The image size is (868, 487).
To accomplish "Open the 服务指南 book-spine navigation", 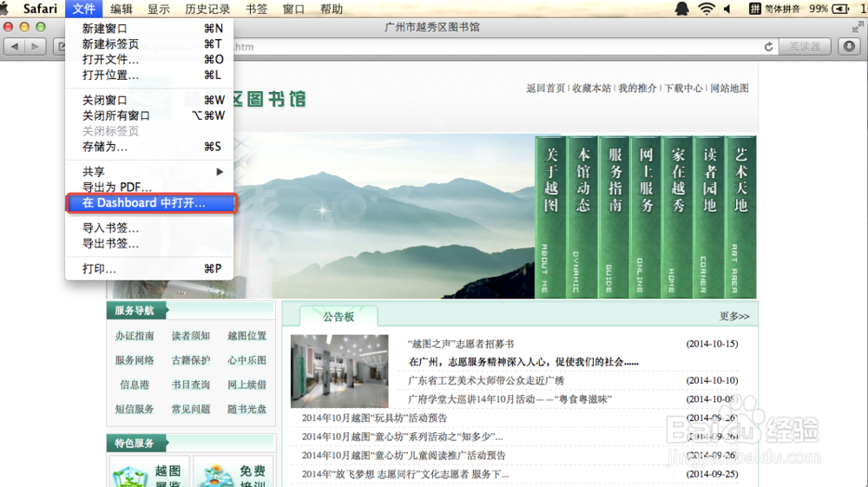I will 615,217.
